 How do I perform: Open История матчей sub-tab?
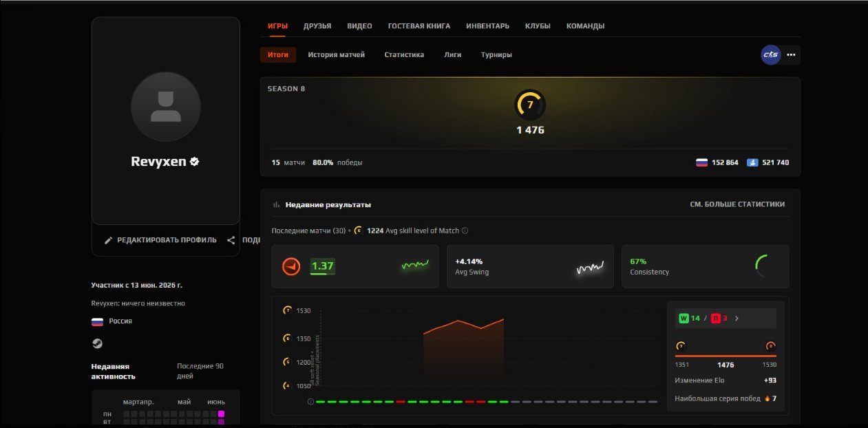tap(336, 54)
